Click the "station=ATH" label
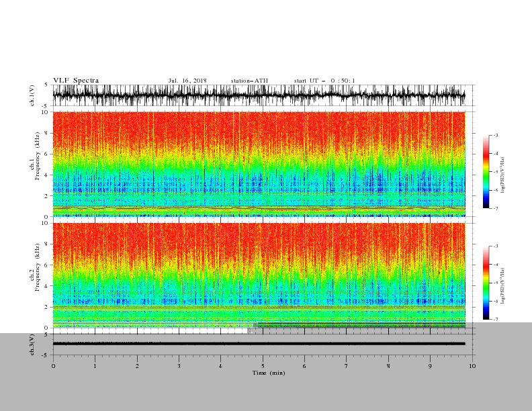Screen dimensions: 532x411 (249, 81)
